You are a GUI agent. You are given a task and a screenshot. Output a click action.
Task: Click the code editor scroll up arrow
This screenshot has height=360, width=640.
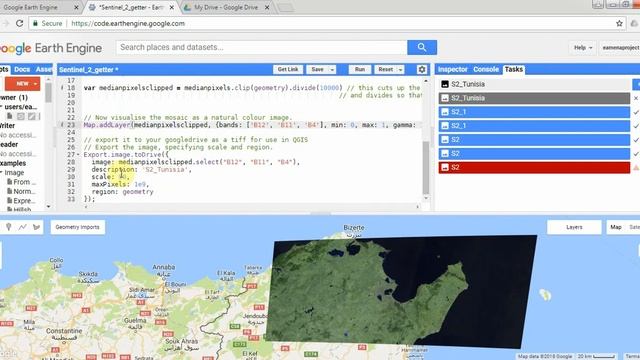point(426,81)
